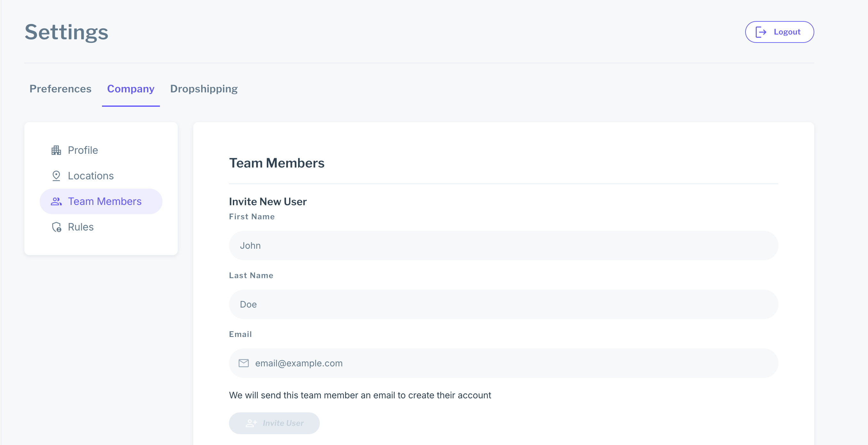Image resolution: width=868 pixels, height=445 pixels.
Task: Click the envelope icon in Email field
Action: 244,363
